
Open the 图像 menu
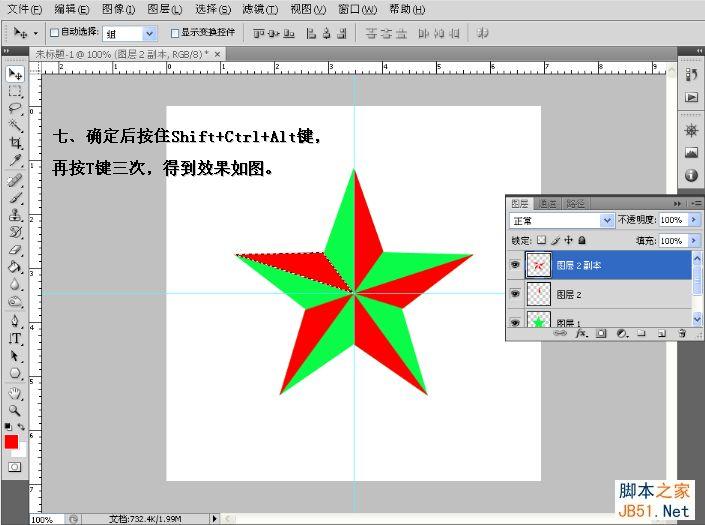click(119, 9)
